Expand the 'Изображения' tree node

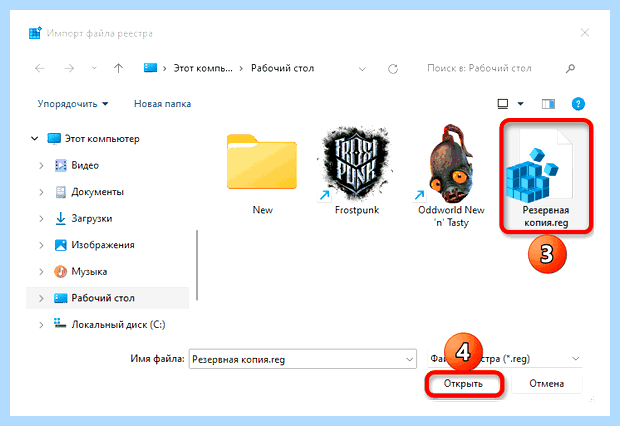41,245
